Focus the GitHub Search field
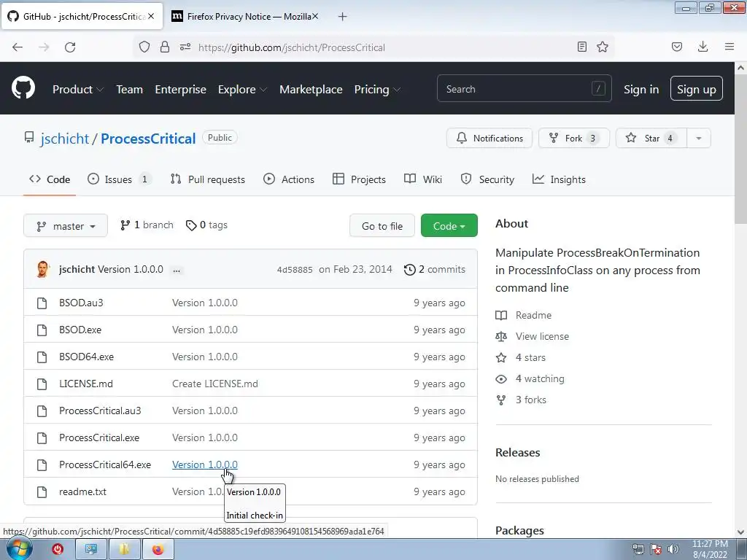The height and width of the screenshot is (560, 747). [x=524, y=88]
